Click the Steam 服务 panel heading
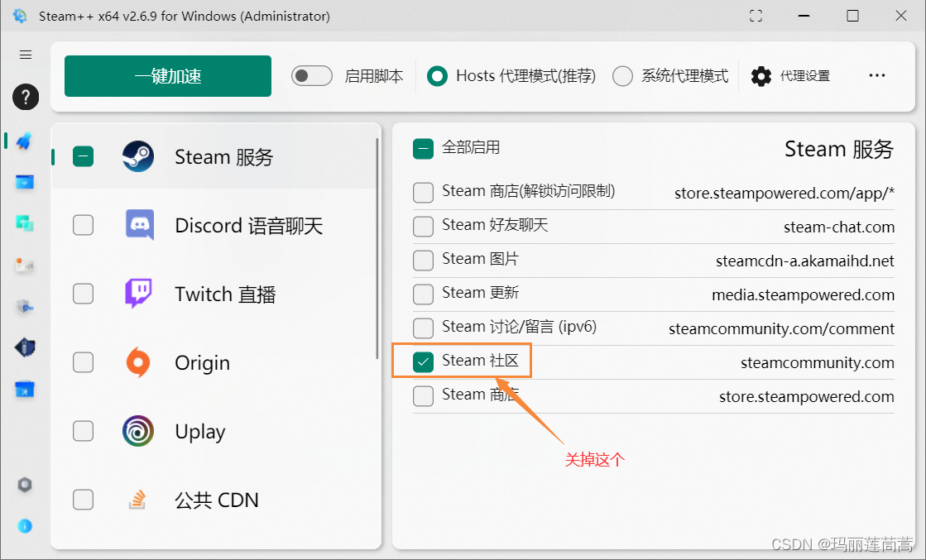This screenshot has width=926, height=560. click(838, 149)
